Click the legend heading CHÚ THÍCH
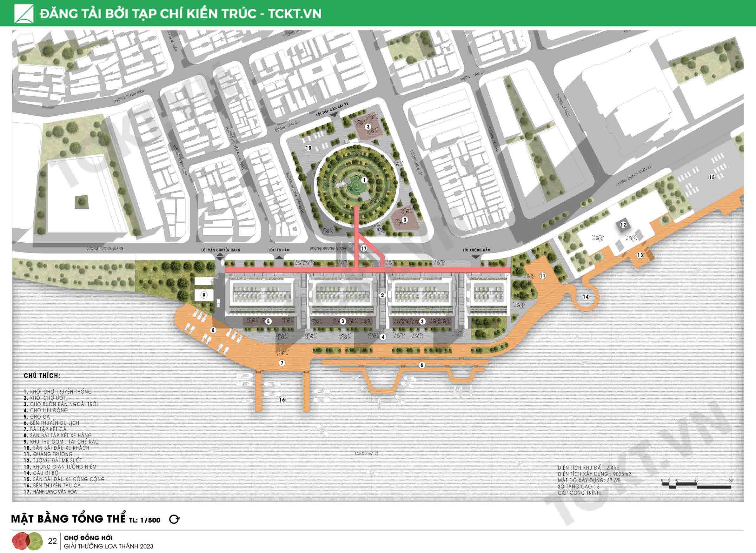The width and height of the screenshot is (756, 553). 42,375
